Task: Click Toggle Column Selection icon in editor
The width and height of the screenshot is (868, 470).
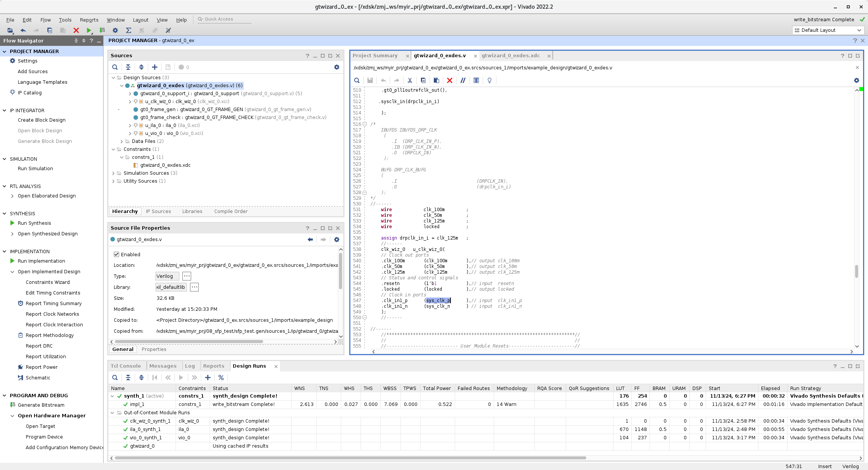Action: 476,80
